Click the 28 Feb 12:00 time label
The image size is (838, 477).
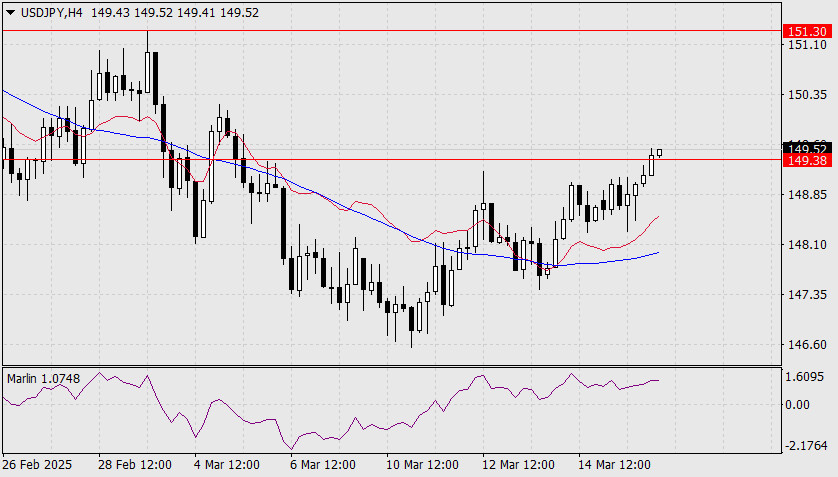coord(135,465)
